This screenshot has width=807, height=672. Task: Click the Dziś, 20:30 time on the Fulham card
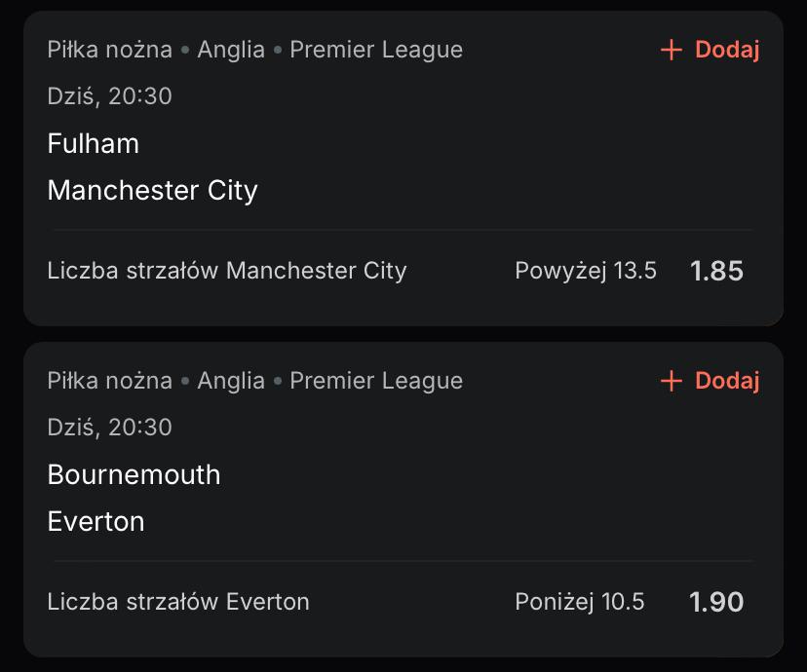click(x=109, y=96)
